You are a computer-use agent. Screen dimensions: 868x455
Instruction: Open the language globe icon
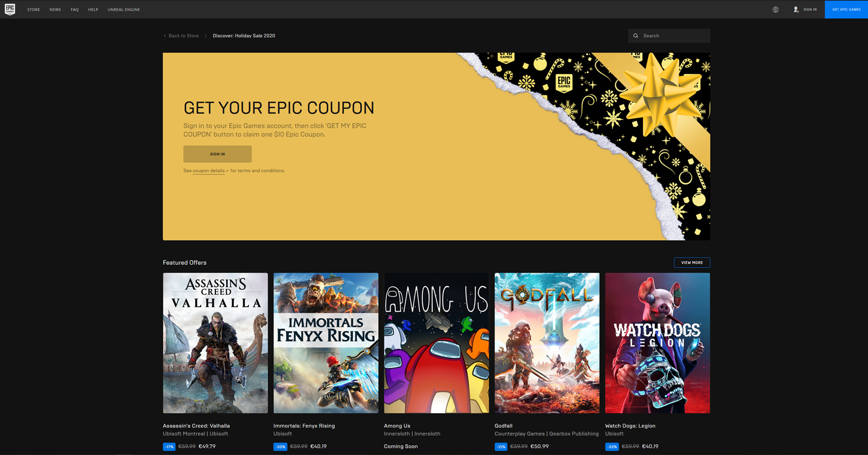(776, 9)
